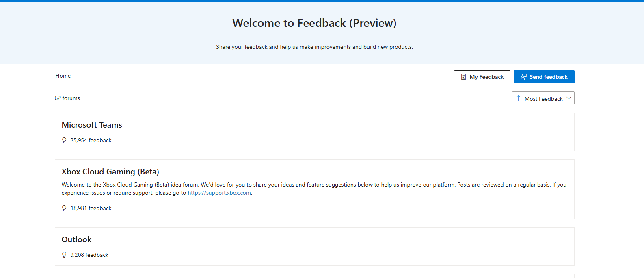
Task: Click the document icon in My Feedback button
Action: tap(463, 77)
